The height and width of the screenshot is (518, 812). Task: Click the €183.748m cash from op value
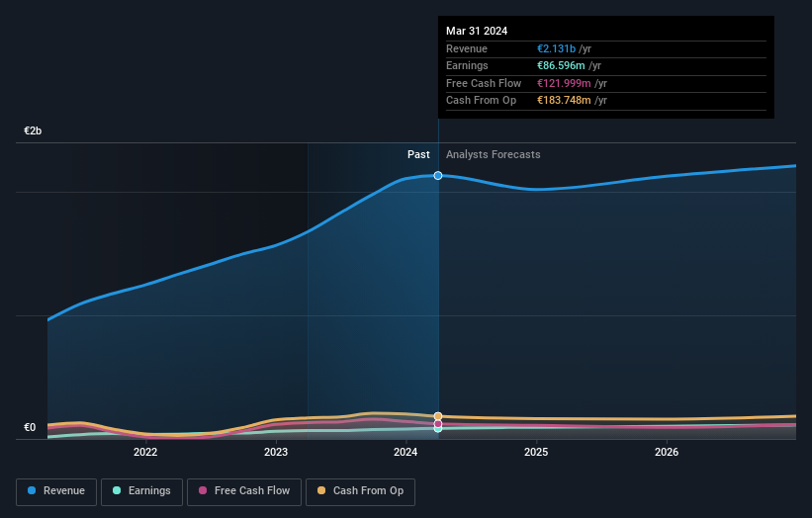(x=564, y=101)
